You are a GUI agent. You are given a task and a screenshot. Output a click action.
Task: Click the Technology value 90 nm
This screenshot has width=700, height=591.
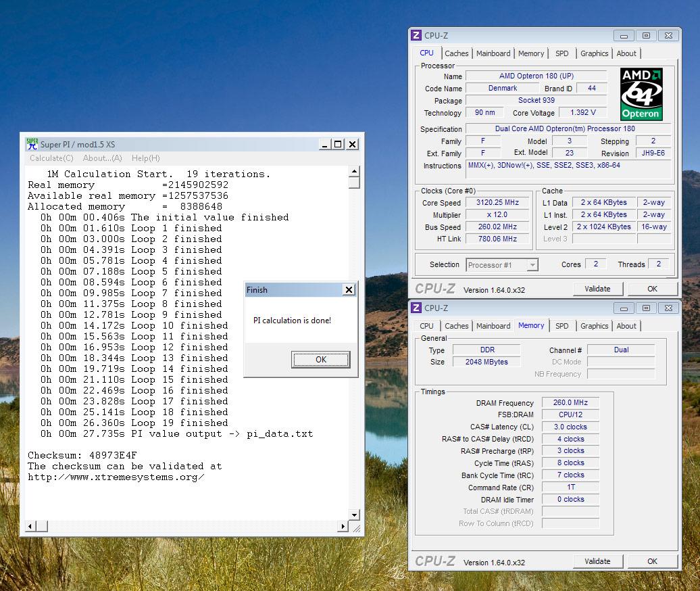tap(484, 112)
